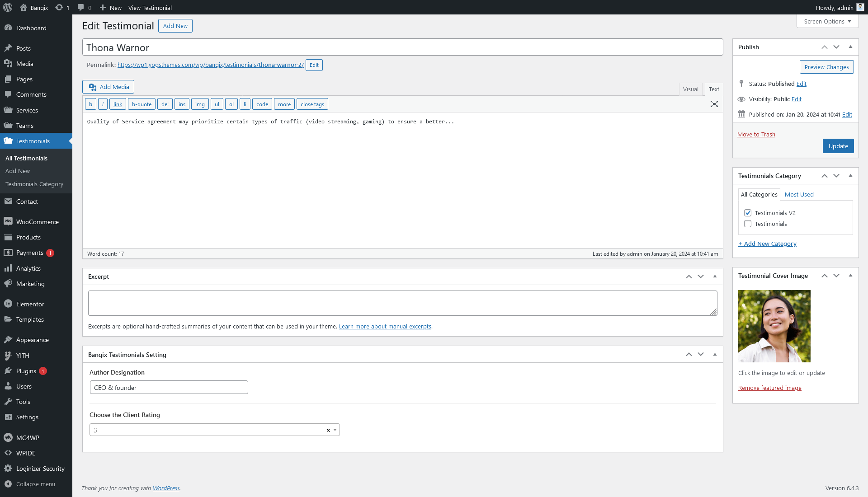The image size is (868, 497).
Task: Click the Update button
Action: 838,146
